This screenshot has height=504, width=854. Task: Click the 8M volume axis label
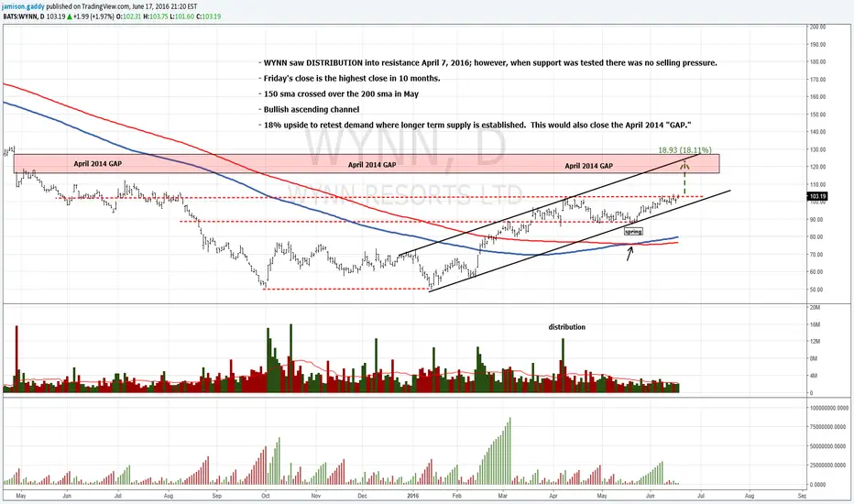[814, 358]
